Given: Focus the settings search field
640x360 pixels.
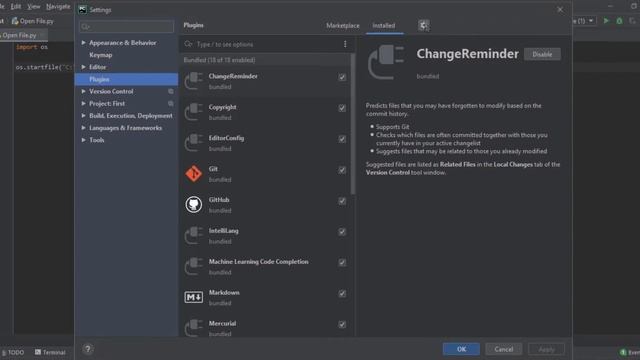Looking at the screenshot, I should pos(127,27).
